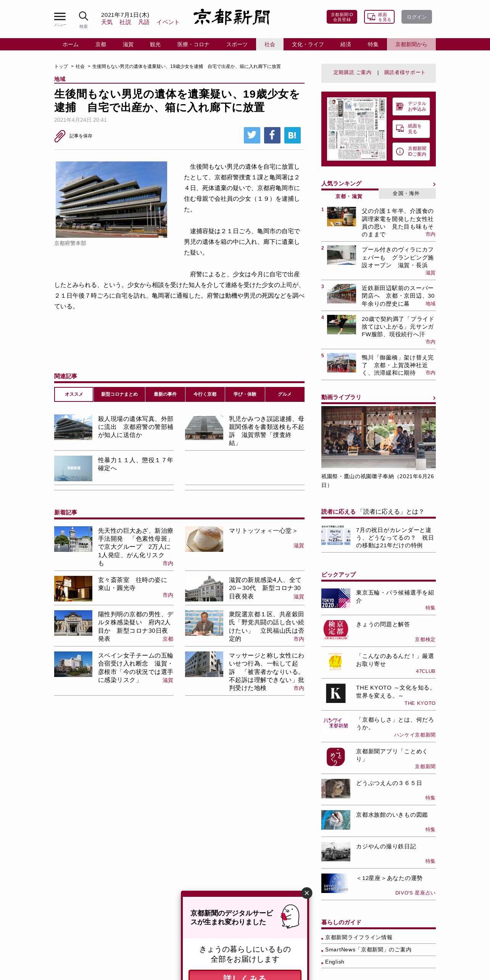Close the digital service popup
The image size is (490, 980).
pos(306,893)
